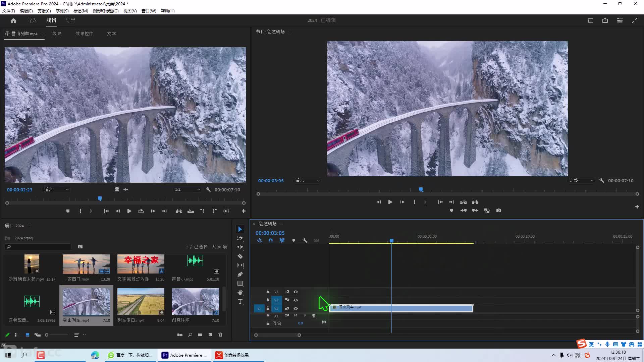Open the 序列(S) menu
Image resolution: width=644 pixels, height=362 pixels.
pyautogui.click(x=62, y=11)
